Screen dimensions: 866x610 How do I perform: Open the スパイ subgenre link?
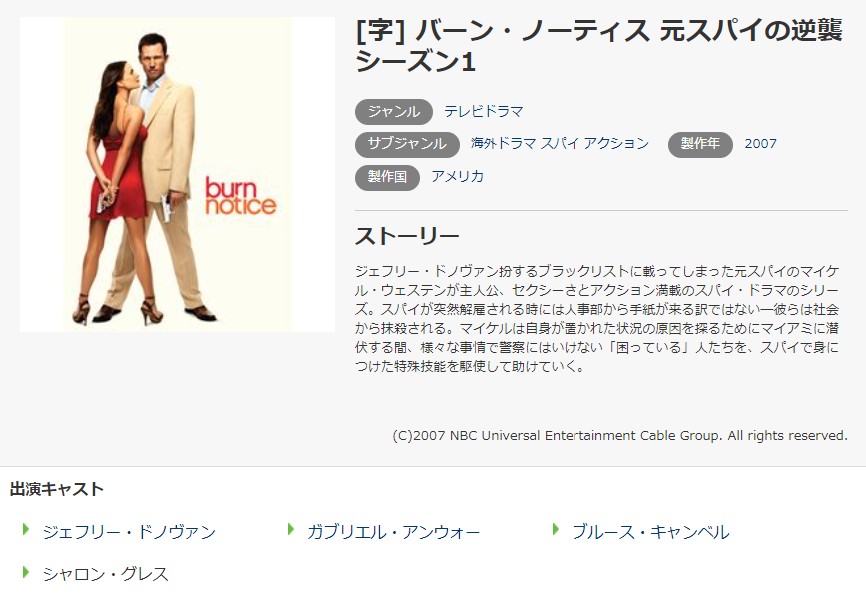pyautogui.click(x=559, y=144)
